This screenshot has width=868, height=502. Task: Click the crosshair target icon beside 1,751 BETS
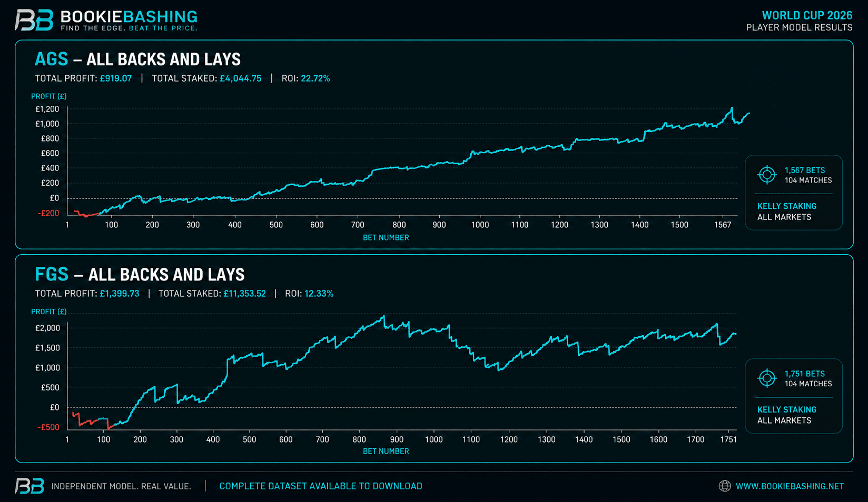point(767,378)
